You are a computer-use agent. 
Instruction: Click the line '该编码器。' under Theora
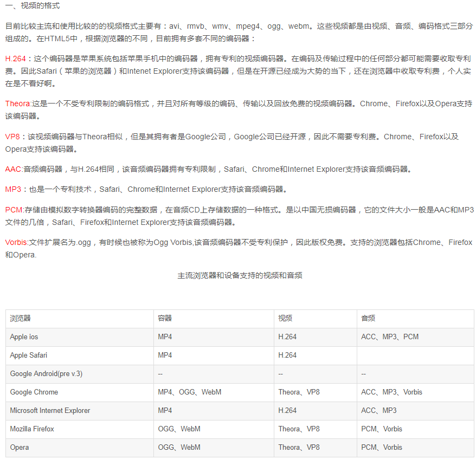[x=23, y=116]
